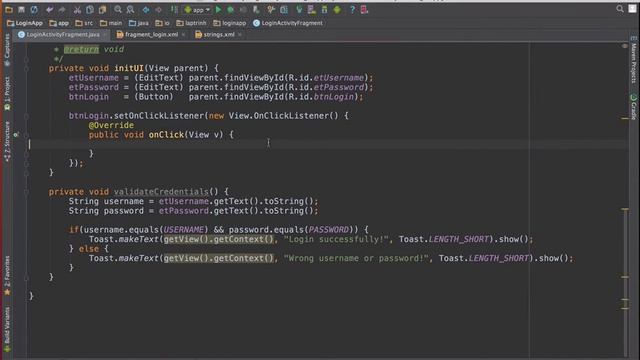Start Debug with the green bug icon
Image resolution: width=640 pixels, height=360 pixels.
[x=231, y=9]
